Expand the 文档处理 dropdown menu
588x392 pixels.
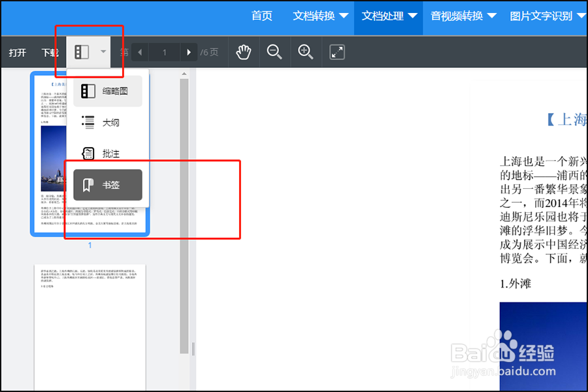pyautogui.click(x=389, y=16)
